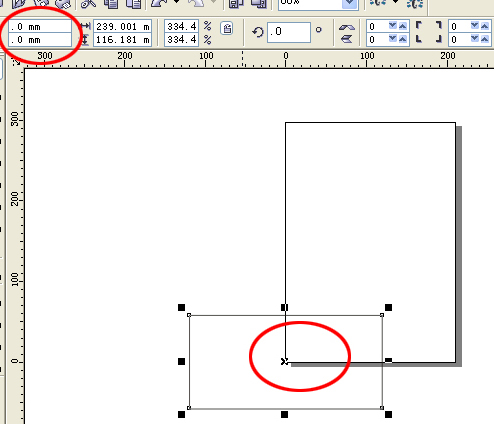Screen dimensions: 494x424
Task: Open the zoom level dropdown arrow
Action: pyautogui.click(x=350, y=3)
